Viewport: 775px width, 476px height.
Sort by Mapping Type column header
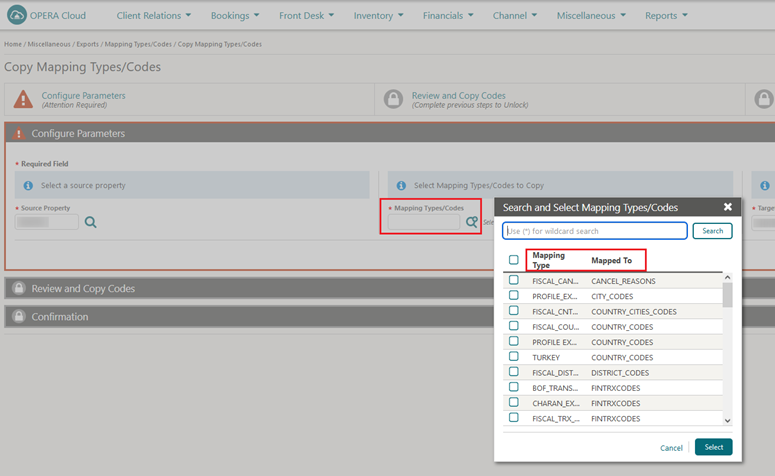(548, 260)
